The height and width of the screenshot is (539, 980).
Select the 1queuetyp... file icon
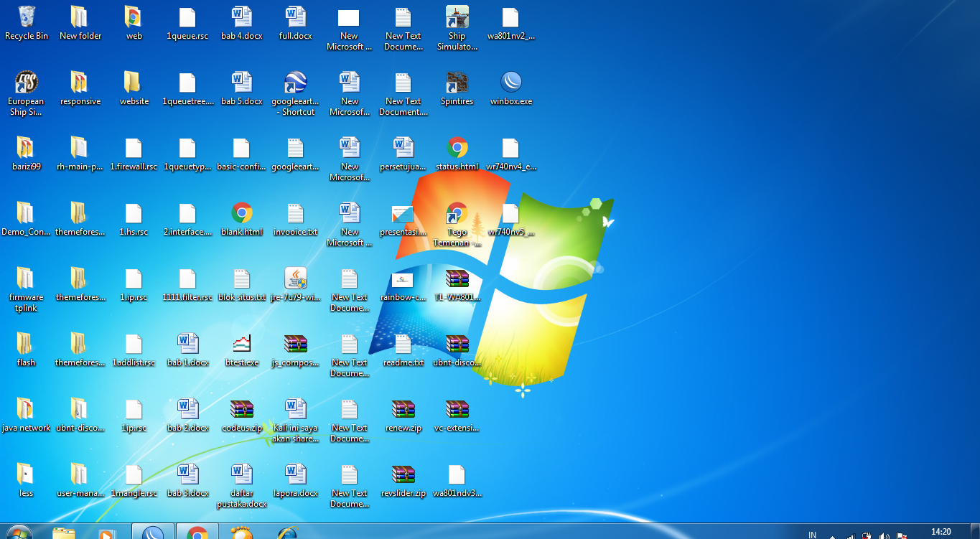187,148
